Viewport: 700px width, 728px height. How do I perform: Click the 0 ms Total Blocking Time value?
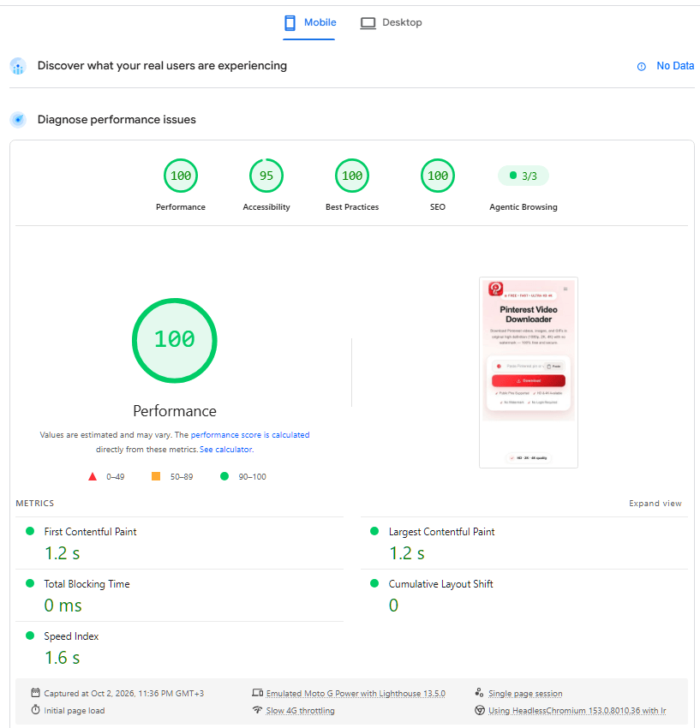63,606
